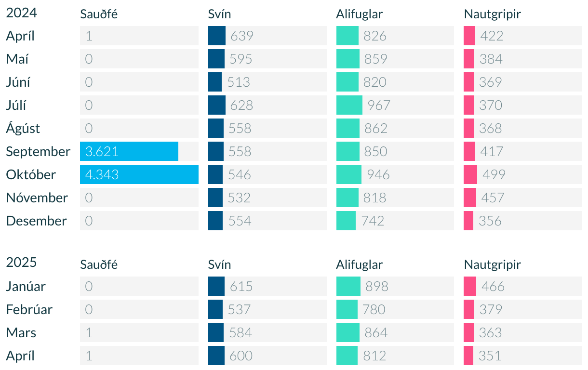Select the Alifuglar bar for Desember (742)
Screen dimensions: 588x370
click(346, 221)
